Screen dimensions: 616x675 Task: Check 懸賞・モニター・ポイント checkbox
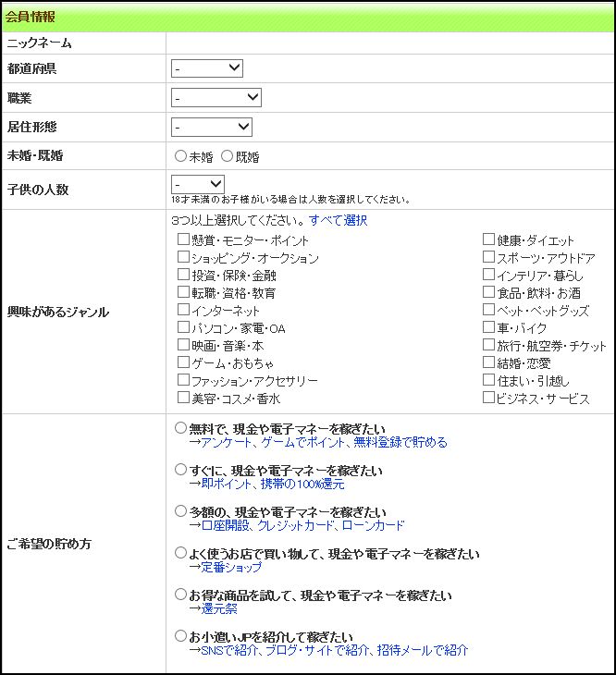click(x=183, y=239)
